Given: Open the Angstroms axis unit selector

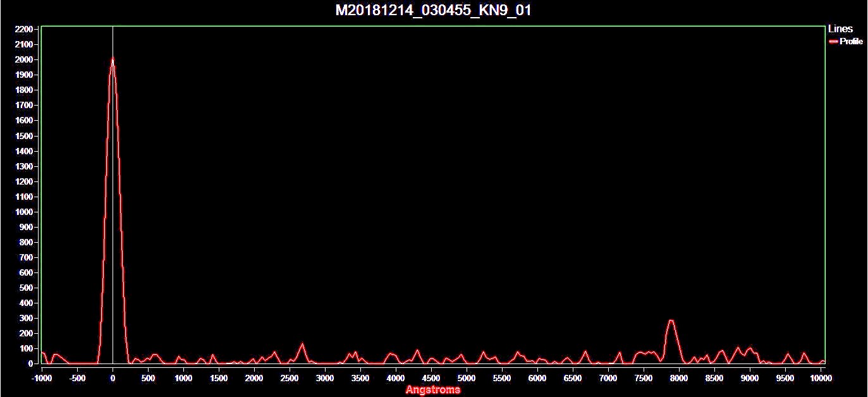Looking at the screenshot, I should [x=433, y=389].
